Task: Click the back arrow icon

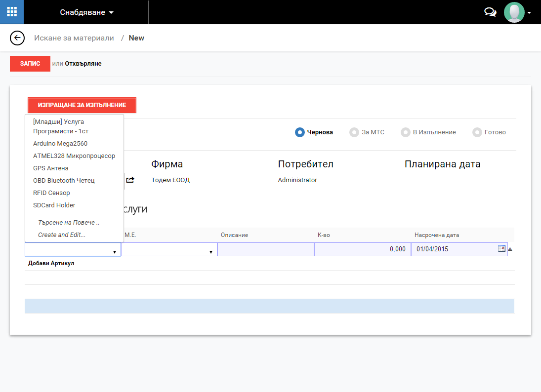Action: 17,38
